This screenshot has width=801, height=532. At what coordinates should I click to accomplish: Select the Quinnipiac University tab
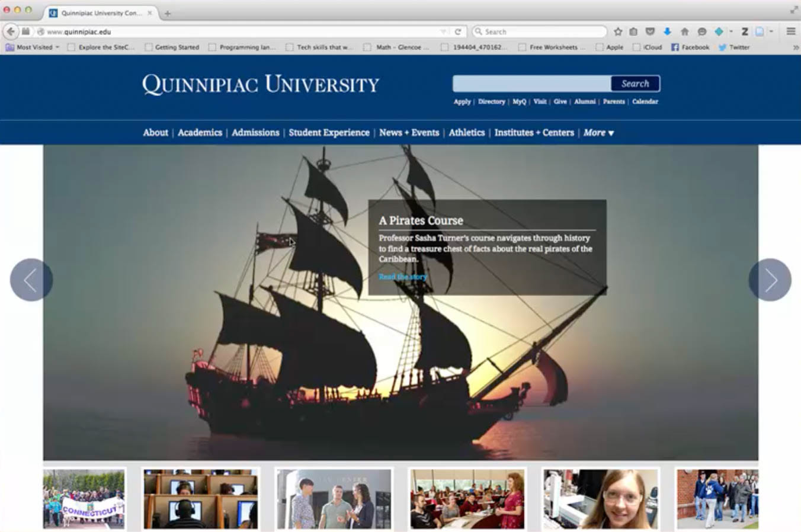100,13
